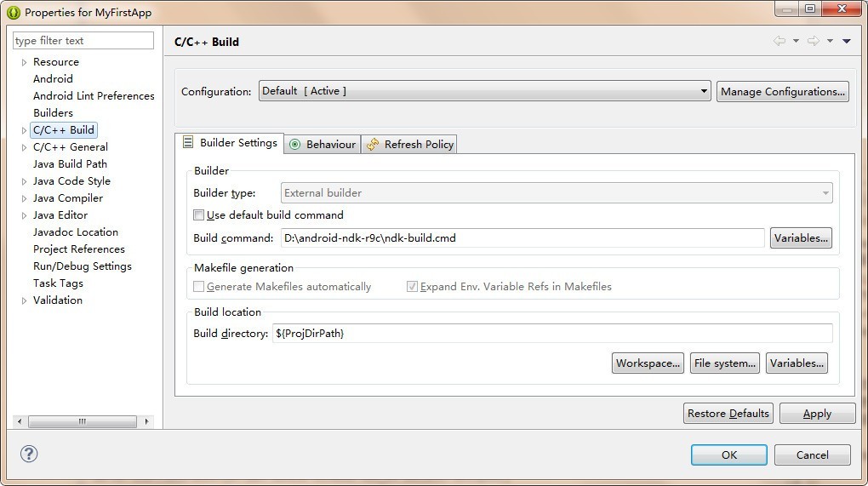Click the back navigation arrow icon
This screenshot has height=486, width=868.
[x=779, y=41]
